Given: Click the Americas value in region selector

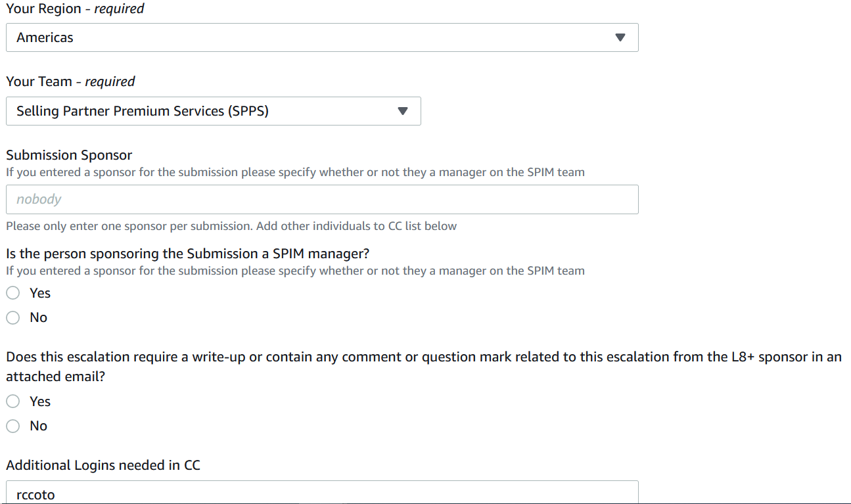Looking at the screenshot, I should click(x=45, y=37).
